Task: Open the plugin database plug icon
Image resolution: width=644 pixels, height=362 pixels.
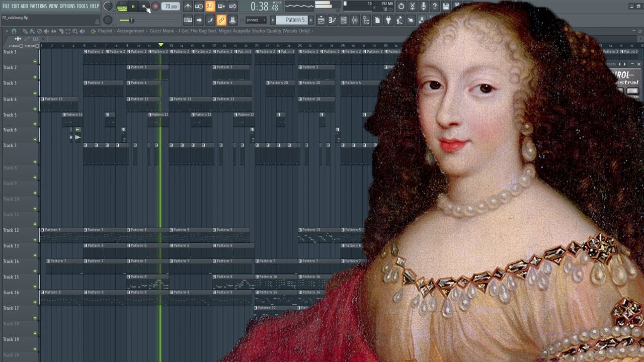Action: (388, 20)
